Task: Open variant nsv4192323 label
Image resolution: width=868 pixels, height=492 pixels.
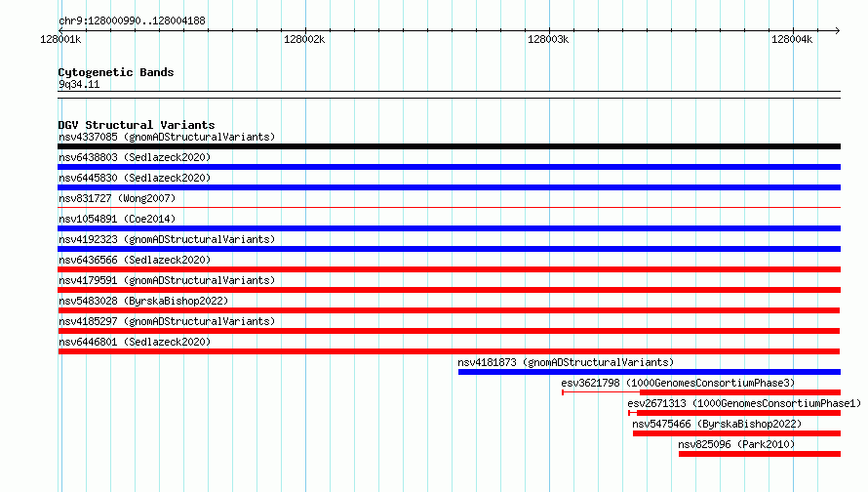Action: click(x=167, y=239)
